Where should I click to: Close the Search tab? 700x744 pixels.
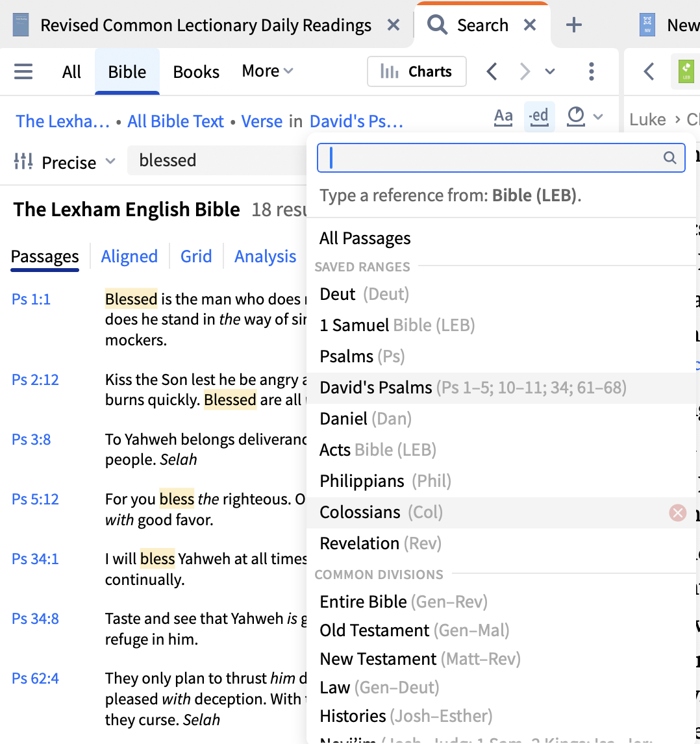click(530, 25)
